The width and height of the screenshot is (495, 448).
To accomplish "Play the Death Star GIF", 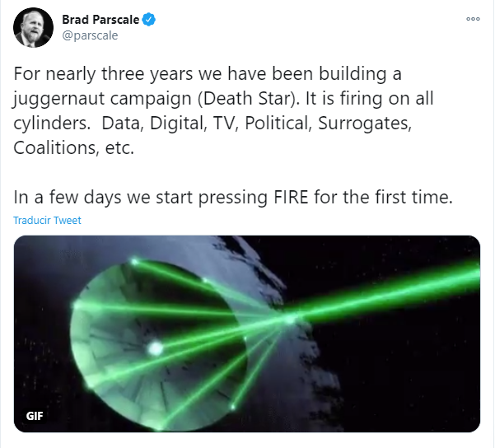I will pos(246,334).
